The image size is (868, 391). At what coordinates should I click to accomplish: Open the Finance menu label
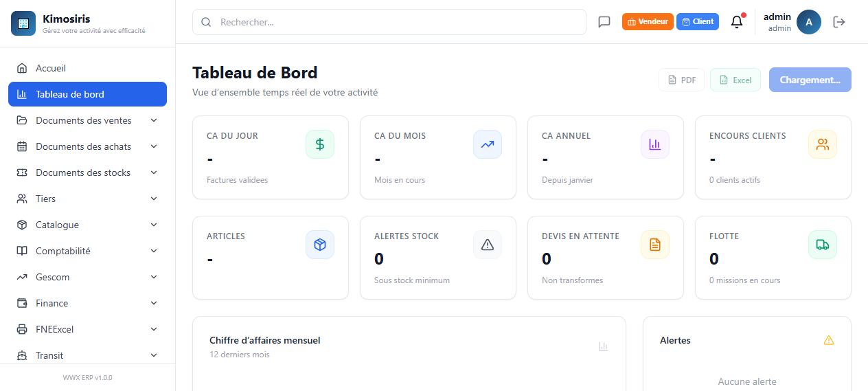tap(52, 303)
